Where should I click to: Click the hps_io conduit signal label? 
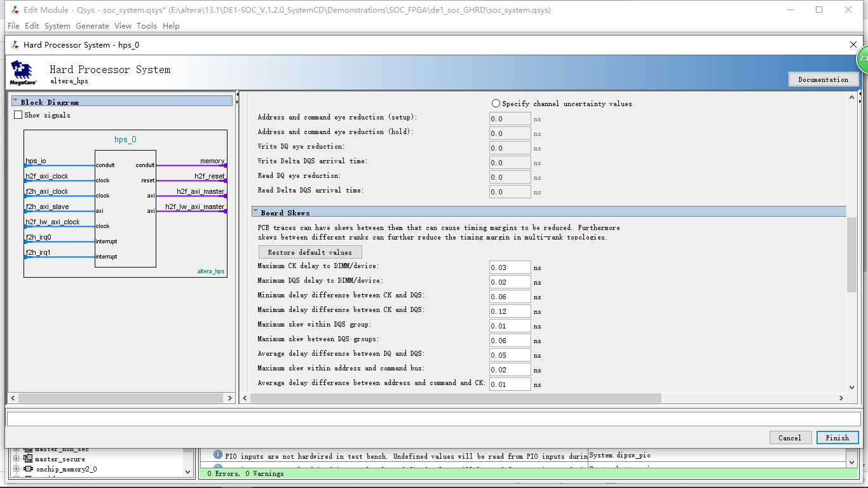[x=36, y=161]
